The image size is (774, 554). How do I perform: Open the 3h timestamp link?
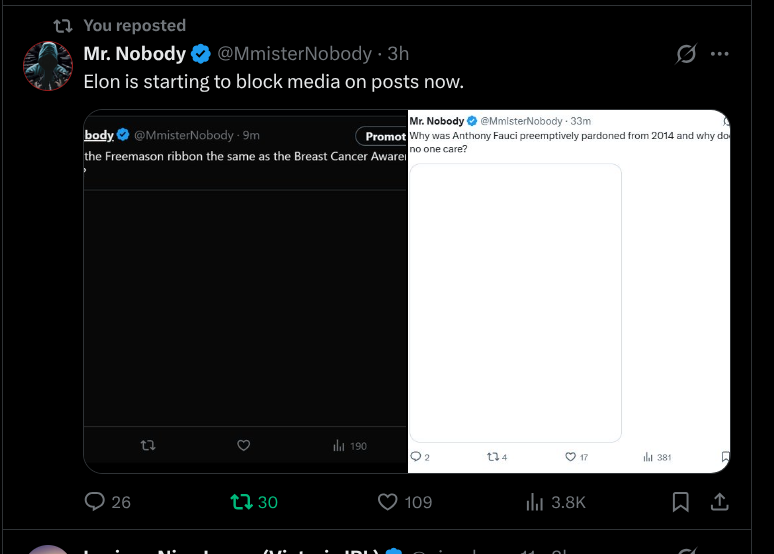point(398,54)
